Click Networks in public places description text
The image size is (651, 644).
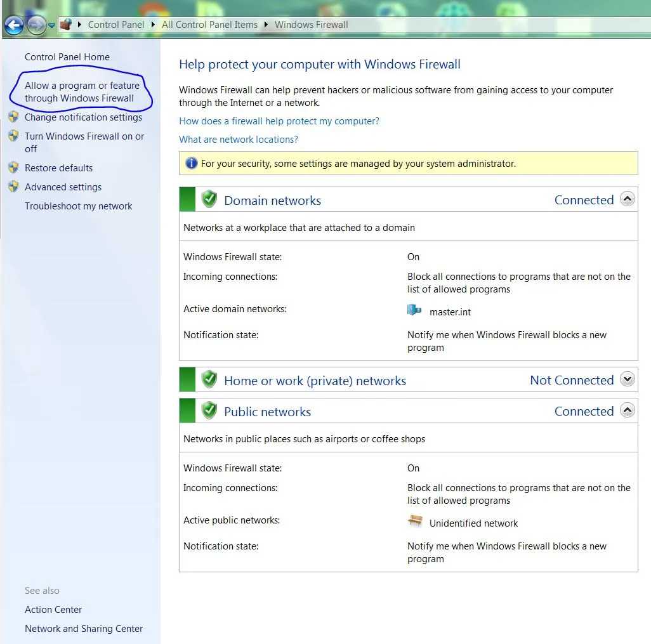click(x=304, y=439)
